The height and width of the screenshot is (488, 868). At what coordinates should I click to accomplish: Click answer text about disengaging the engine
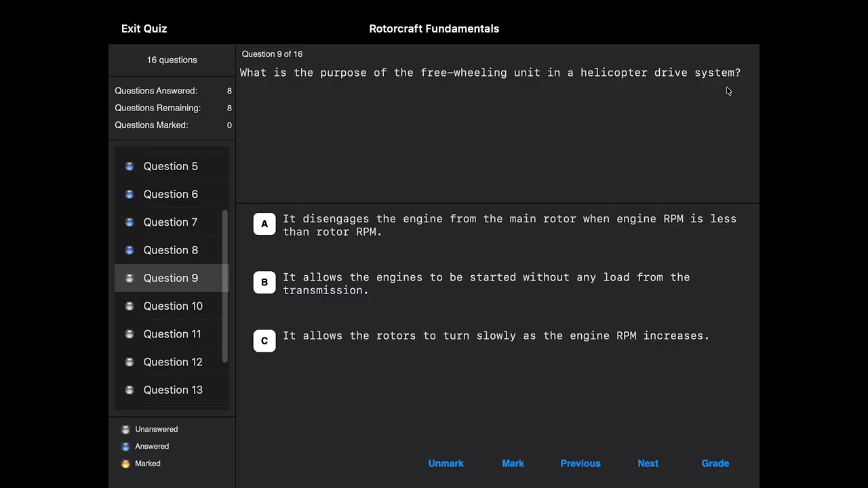click(509, 225)
